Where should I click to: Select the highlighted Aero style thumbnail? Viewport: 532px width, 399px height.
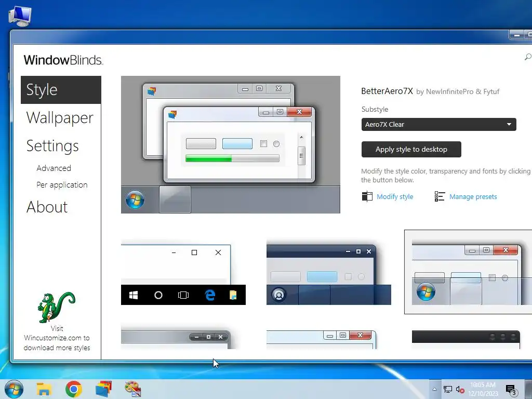(x=468, y=272)
